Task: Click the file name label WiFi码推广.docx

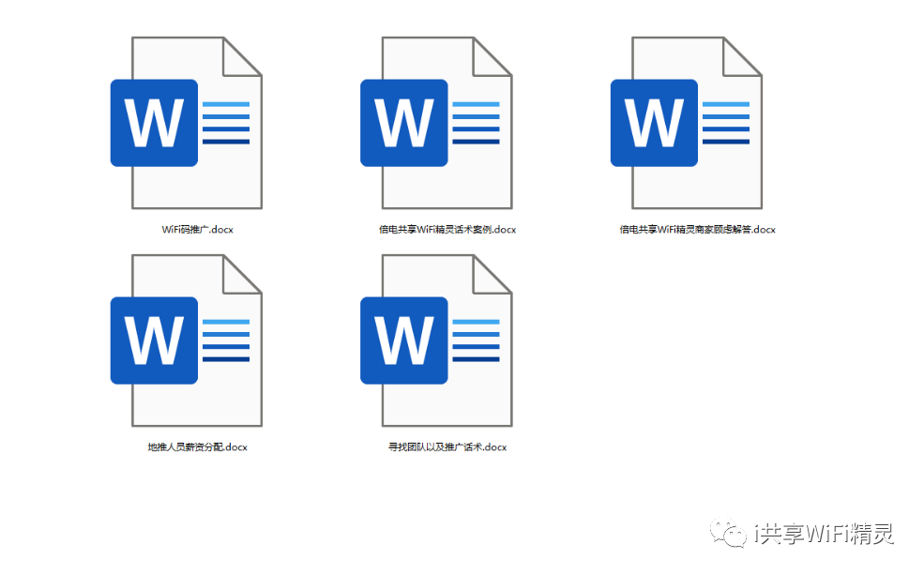Action: [197, 229]
